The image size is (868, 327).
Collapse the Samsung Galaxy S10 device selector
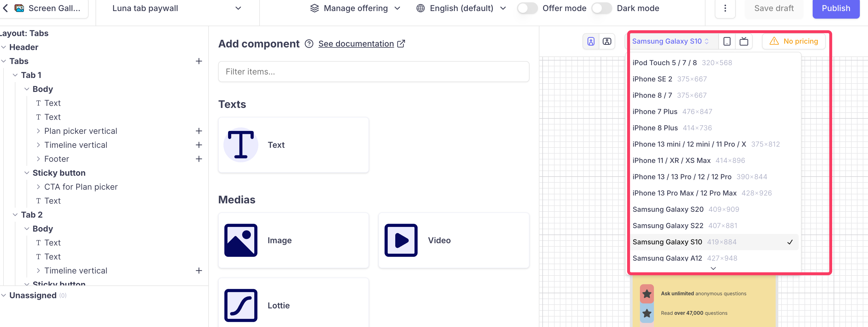click(x=671, y=41)
